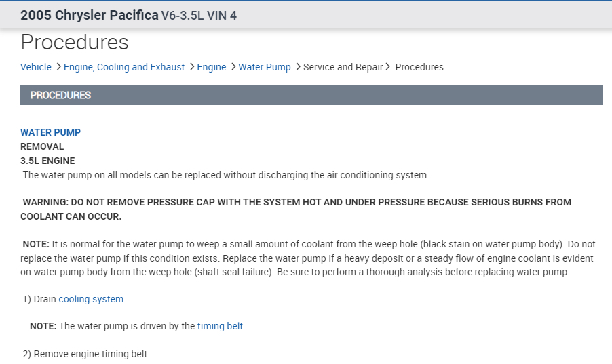Click the REMOVAL subheading text
Image resolution: width=612 pixels, height=364 pixels.
click(42, 146)
